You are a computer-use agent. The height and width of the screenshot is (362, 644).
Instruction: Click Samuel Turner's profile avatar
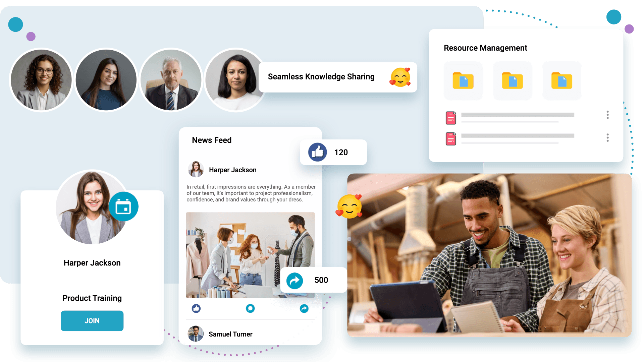tap(195, 334)
